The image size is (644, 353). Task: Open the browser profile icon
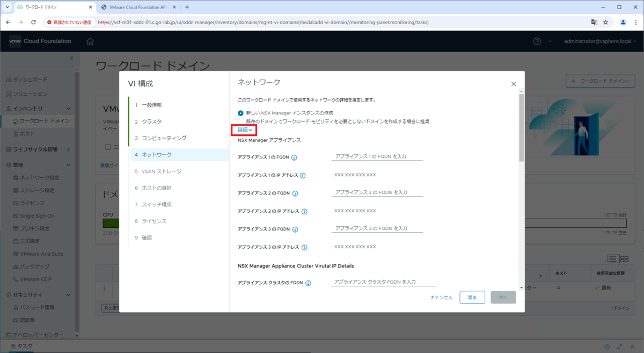pyautogui.click(x=623, y=22)
